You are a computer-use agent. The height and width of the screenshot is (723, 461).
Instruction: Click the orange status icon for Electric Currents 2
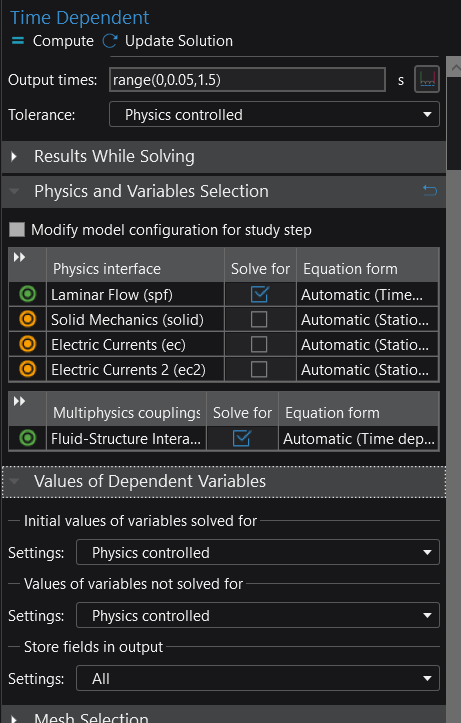[28, 369]
